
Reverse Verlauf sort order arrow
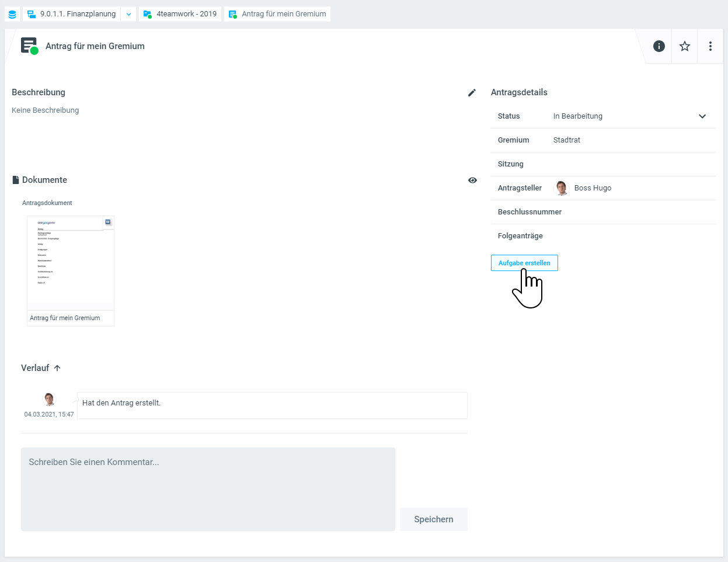click(57, 368)
